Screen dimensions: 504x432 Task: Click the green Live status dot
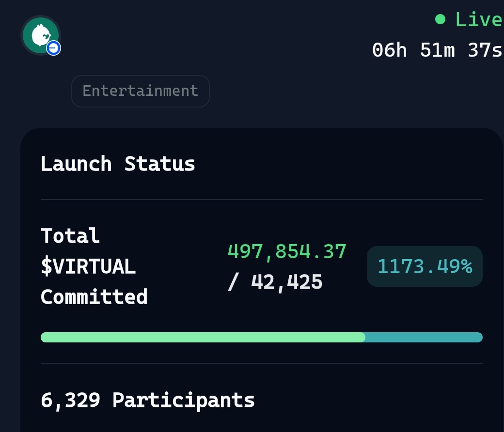[x=440, y=19]
